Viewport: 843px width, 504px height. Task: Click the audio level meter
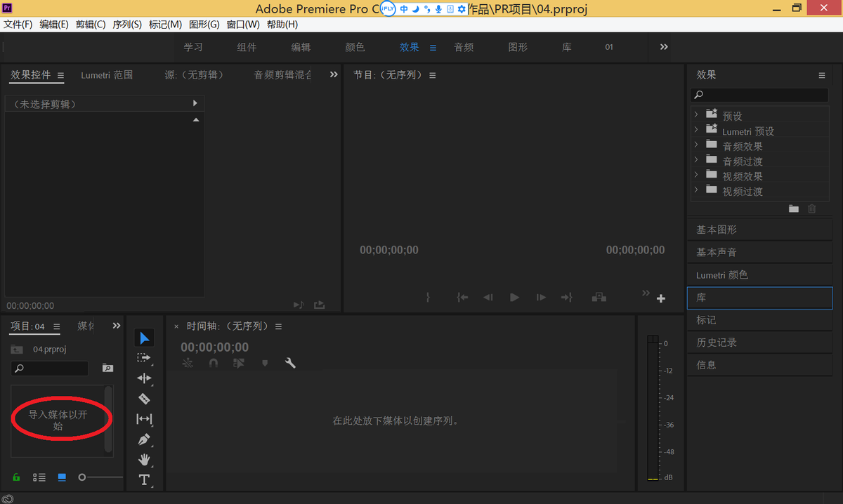click(x=653, y=409)
